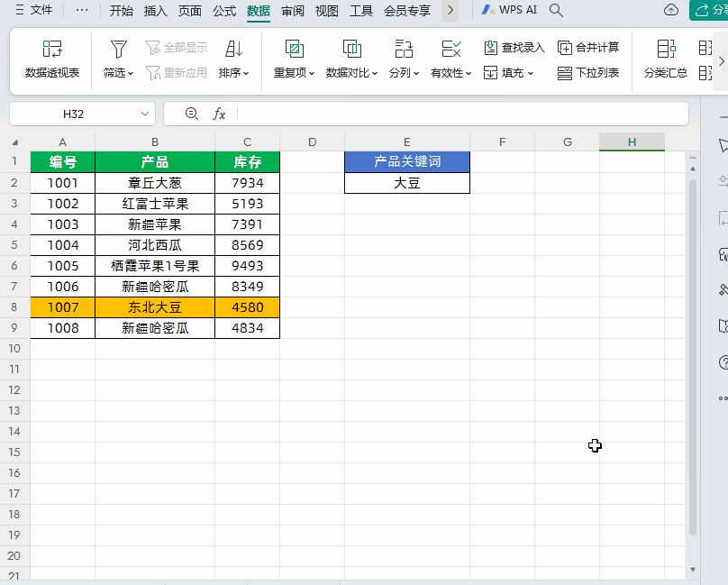
Task: Expand the 排序 dropdown
Action: click(x=246, y=73)
